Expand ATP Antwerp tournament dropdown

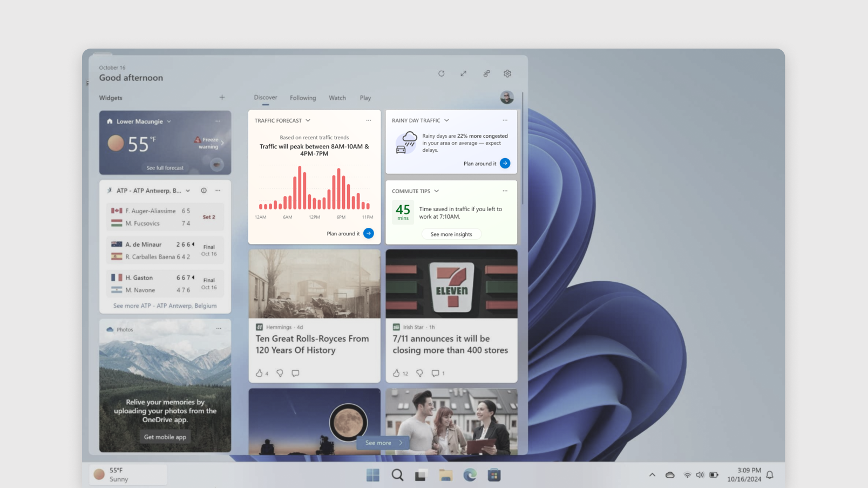click(x=188, y=191)
